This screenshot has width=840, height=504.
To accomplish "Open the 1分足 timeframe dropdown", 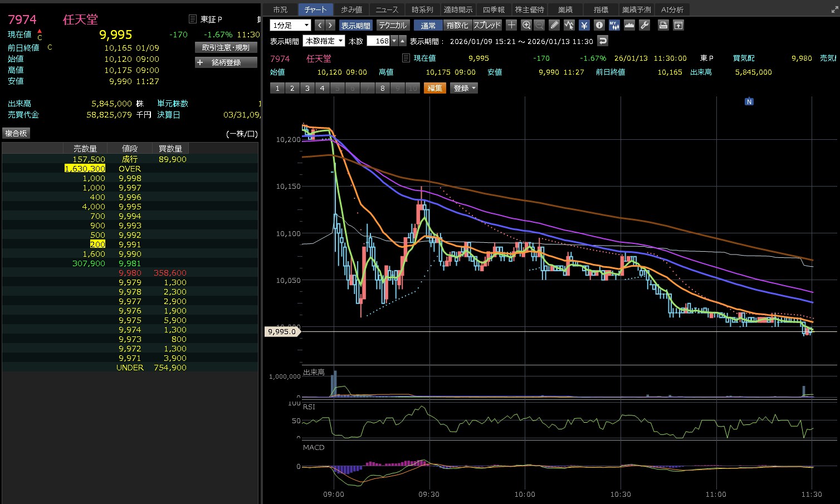I will [290, 25].
